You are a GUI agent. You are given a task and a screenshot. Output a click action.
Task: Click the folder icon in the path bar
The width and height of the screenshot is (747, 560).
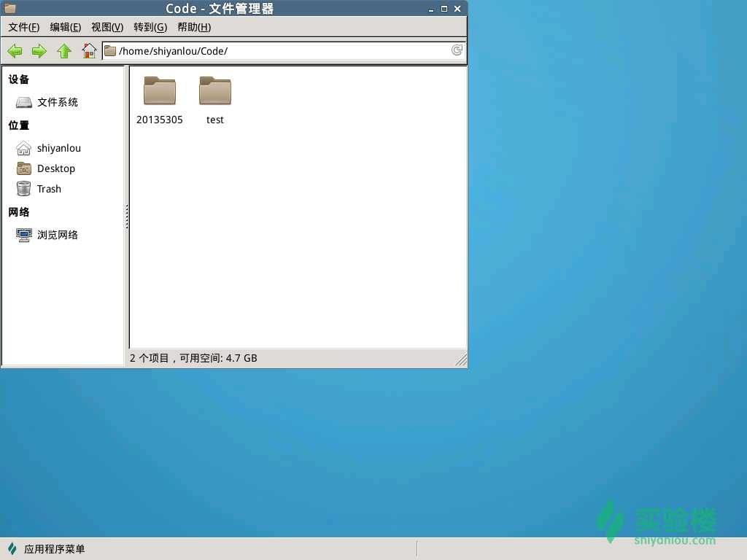110,50
